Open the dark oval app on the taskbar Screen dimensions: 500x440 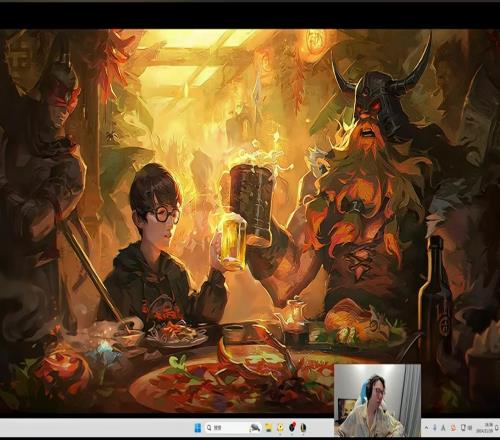[303, 428]
